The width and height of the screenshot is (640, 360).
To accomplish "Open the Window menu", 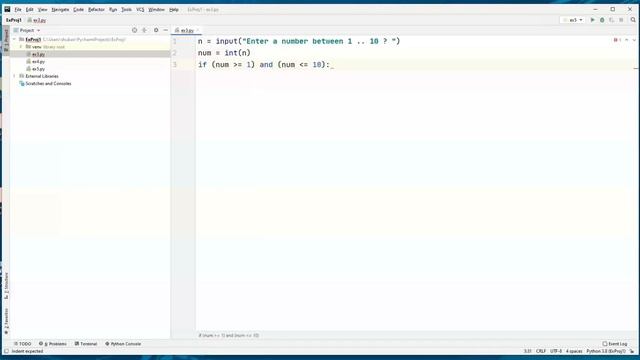I will coord(156,9).
